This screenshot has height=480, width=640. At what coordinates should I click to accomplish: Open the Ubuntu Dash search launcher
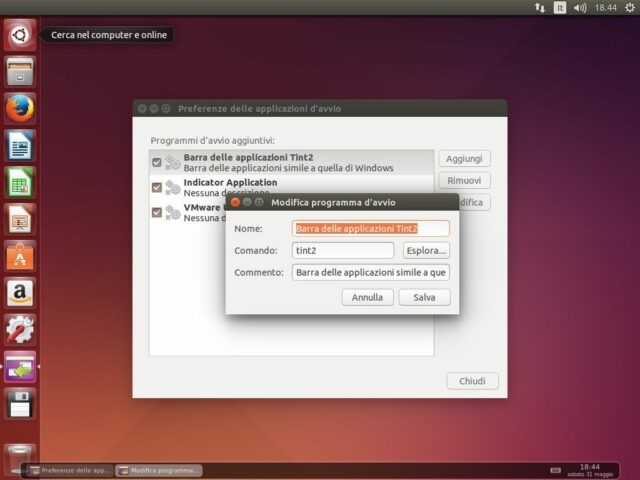19,35
